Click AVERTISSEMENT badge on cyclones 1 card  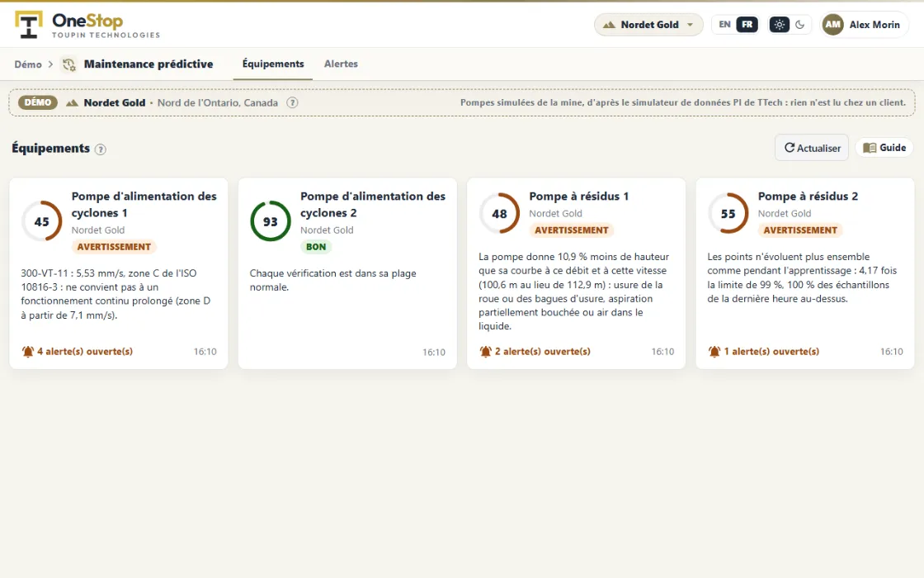click(114, 247)
